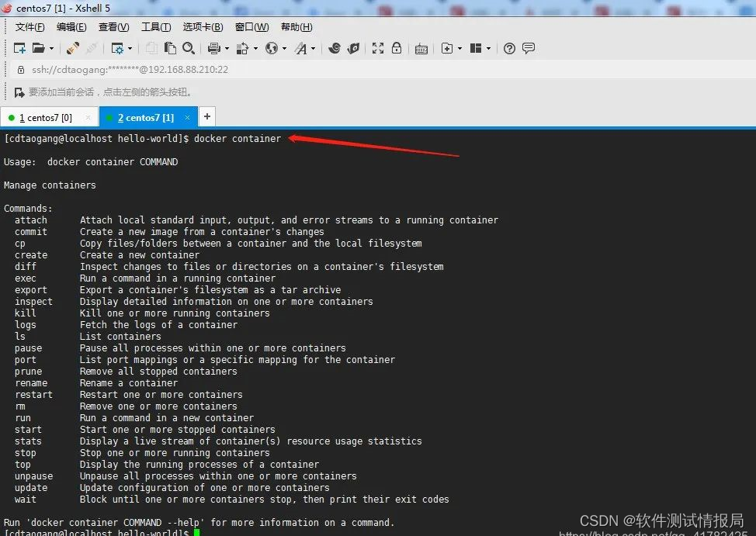Click 'docker container' command text in prompt
Image resolution: width=756 pixels, height=536 pixels.
[238, 139]
